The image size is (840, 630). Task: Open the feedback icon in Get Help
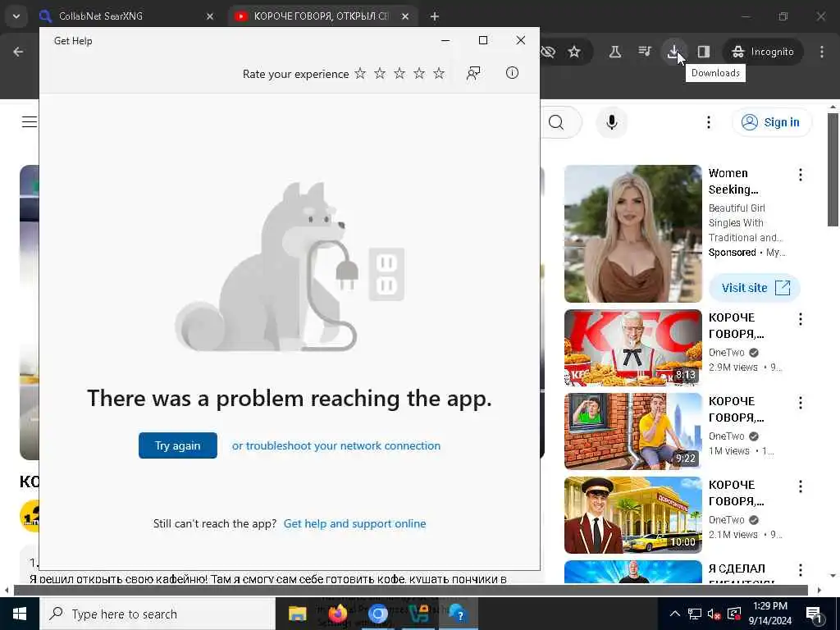point(473,73)
